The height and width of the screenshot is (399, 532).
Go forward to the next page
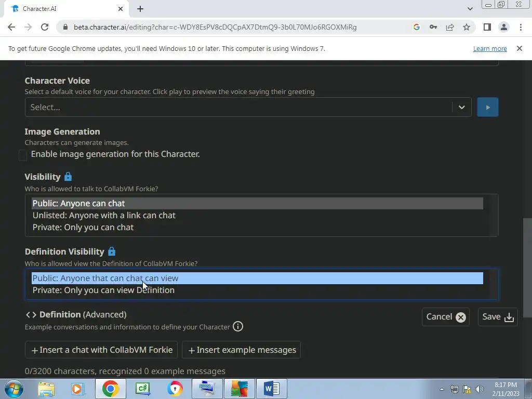coord(28,27)
